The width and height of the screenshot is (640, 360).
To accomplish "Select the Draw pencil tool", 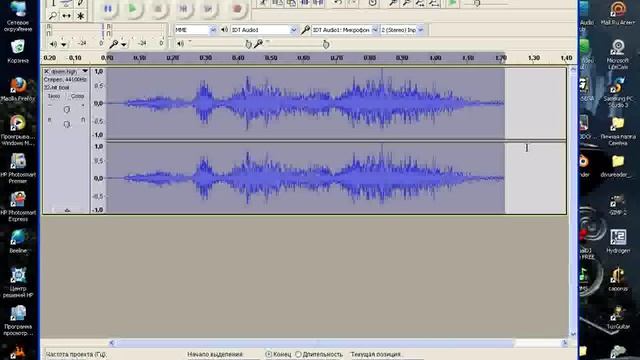I will [80, 3].
